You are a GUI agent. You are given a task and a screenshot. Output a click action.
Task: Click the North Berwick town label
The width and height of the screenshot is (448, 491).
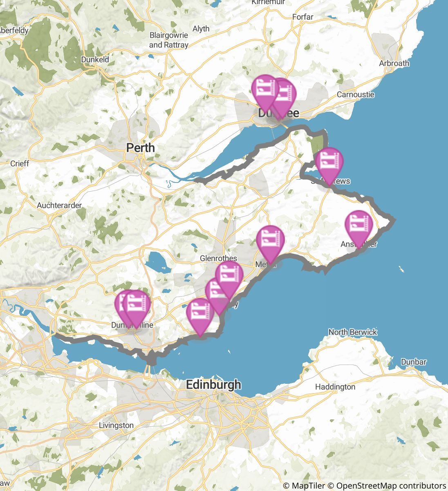point(353,332)
